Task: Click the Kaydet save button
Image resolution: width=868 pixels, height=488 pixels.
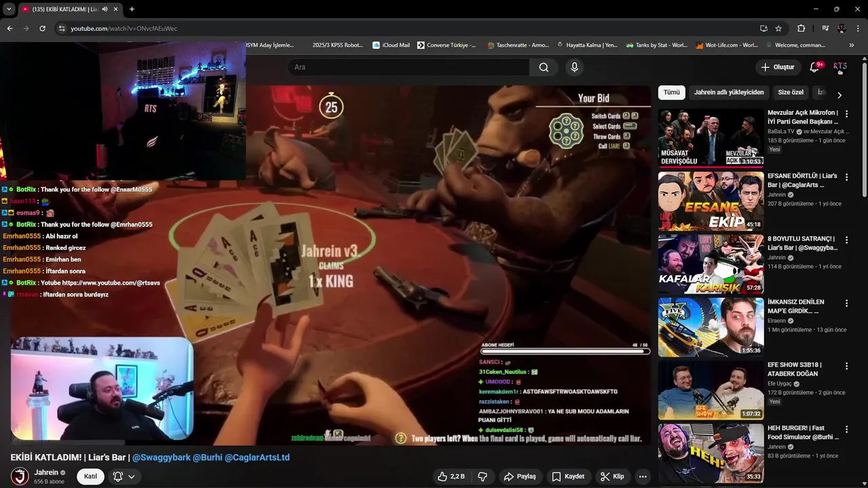Action: (568, 476)
